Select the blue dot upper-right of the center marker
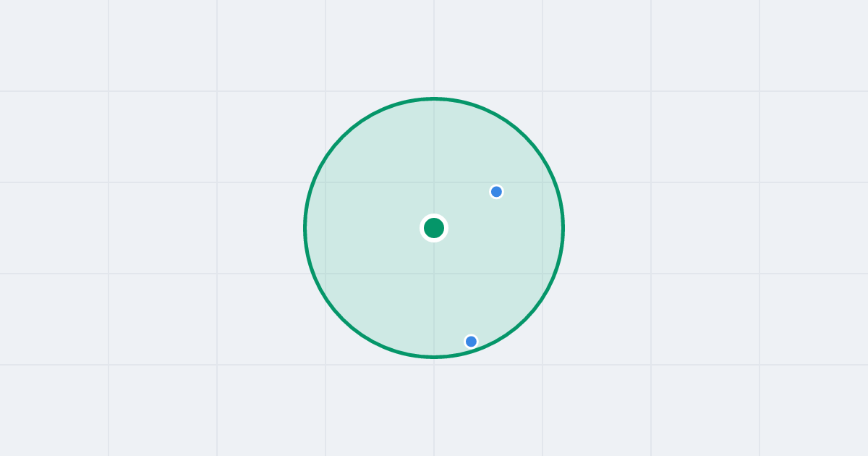The width and height of the screenshot is (868, 456). 496,192
